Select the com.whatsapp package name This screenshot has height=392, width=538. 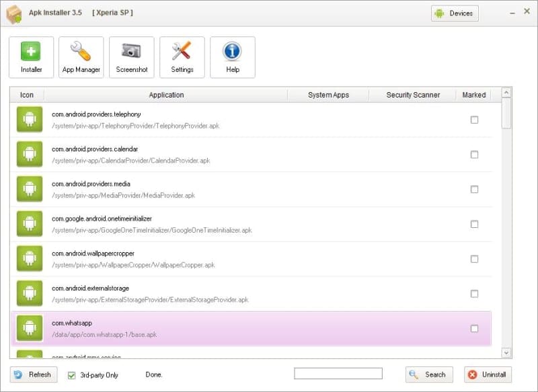pos(72,323)
